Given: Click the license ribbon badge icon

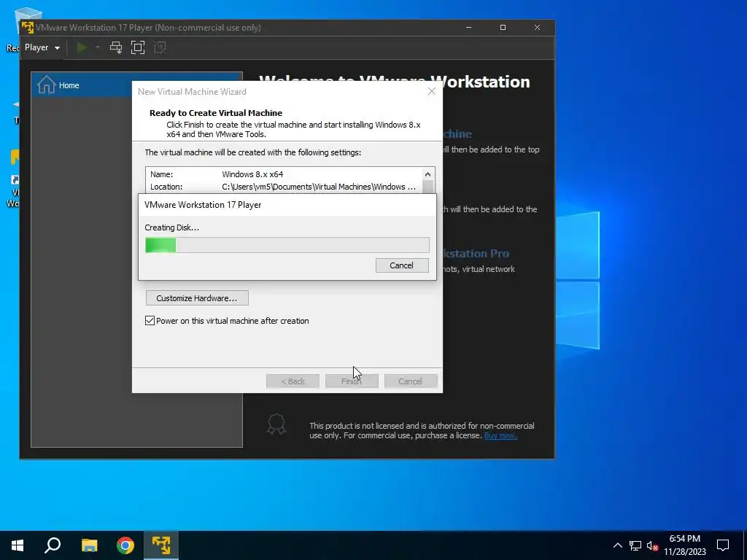Looking at the screenshot, I should [276, 424].
